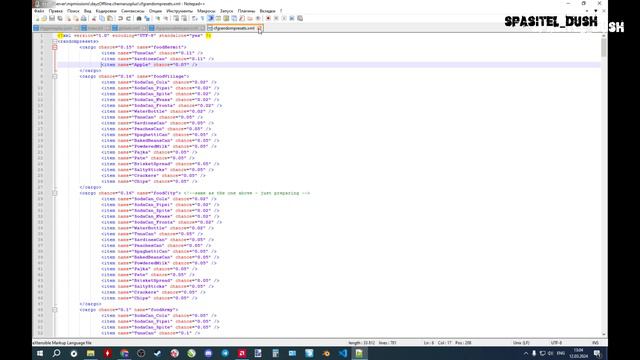The width and height of the screenshot is (640, 360).
Task: Toggle INS insert mode in the status bar
Action: click(x=595, y=343)
